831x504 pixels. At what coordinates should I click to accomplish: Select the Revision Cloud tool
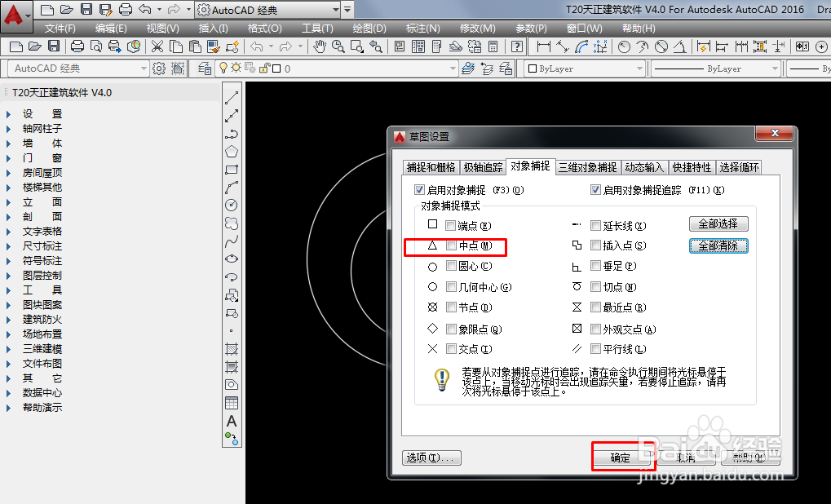(232, 223)
